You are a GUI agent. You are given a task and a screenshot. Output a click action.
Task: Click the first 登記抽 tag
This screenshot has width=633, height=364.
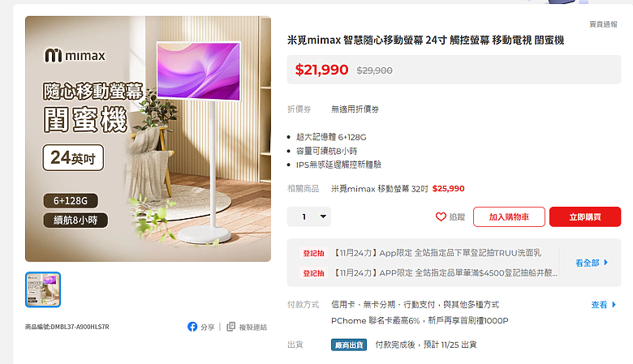click(313, 253)
